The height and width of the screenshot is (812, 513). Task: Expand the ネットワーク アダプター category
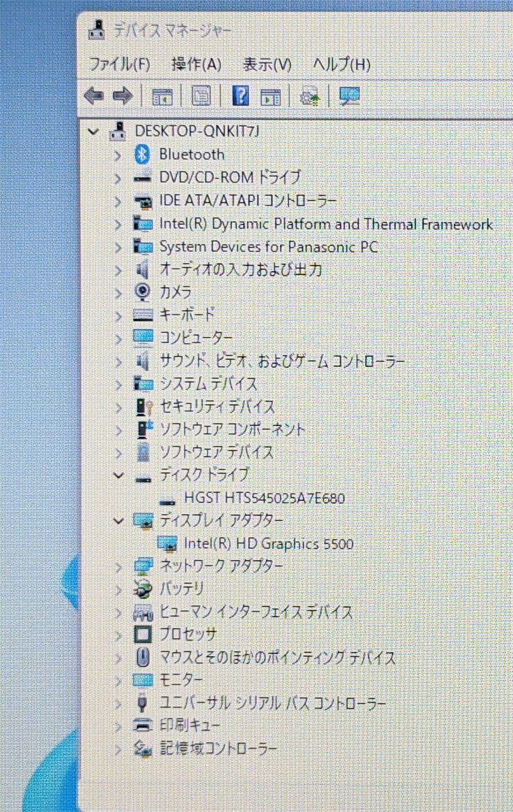tap(119, 567)
